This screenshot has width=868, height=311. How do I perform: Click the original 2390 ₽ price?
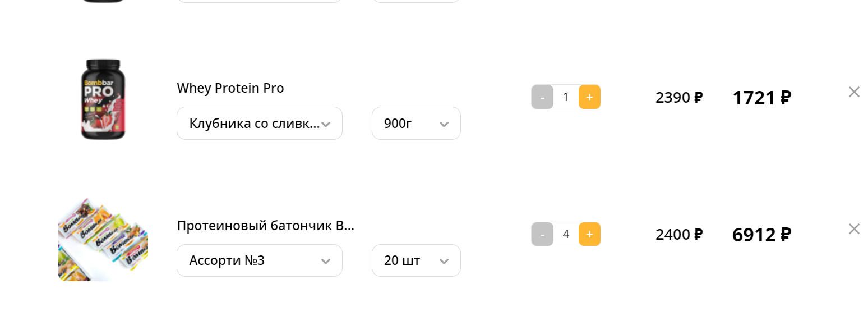(678, 98)
